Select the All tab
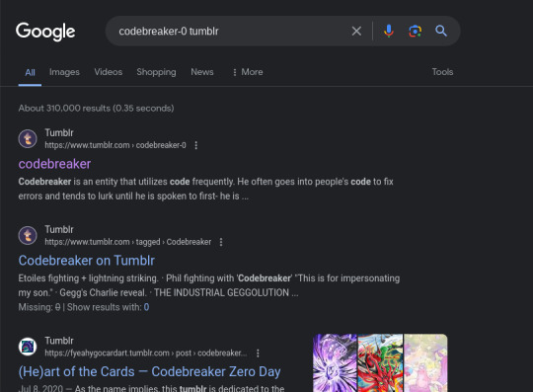Viewport: 533px width, 392px height. click(30, 72)
